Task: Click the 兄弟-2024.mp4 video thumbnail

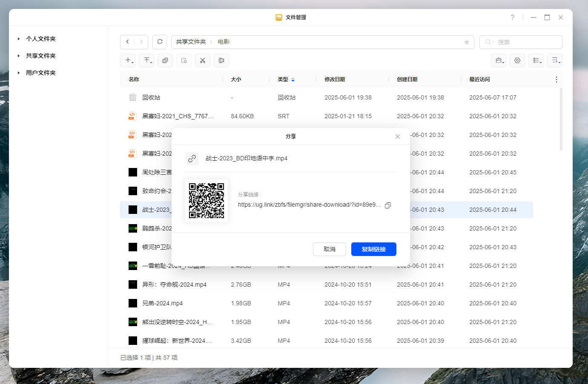Action: click(133, 303)
